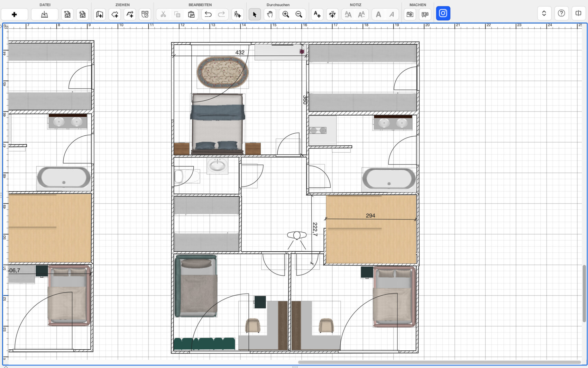
Task: Add a text annotation with A+
Action: (317, 15)
